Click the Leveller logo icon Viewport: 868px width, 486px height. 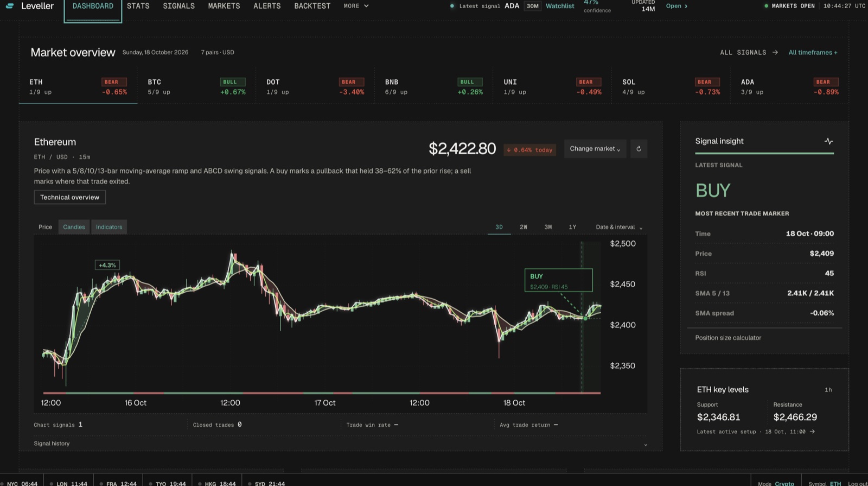tap(10, 6)
